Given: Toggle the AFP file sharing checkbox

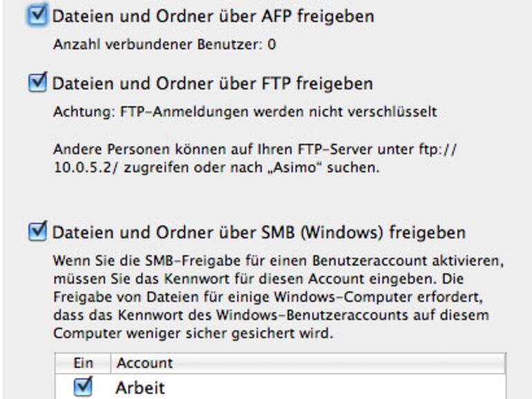Looking at the screenshot, I should click(38, 16).
